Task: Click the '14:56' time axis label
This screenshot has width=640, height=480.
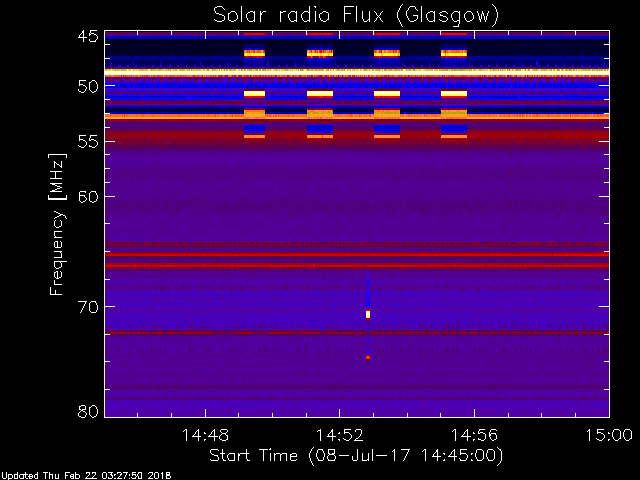Action: coord(474,435)
